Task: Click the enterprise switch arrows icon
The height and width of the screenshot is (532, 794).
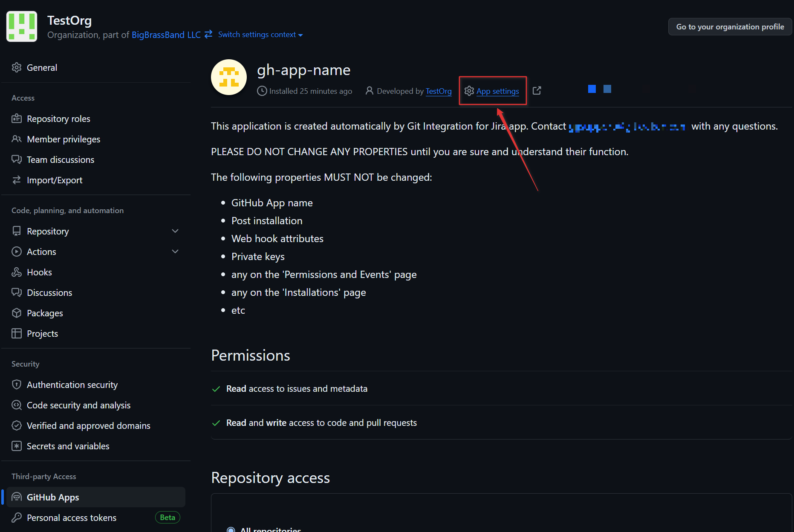Action: [208, 34]
